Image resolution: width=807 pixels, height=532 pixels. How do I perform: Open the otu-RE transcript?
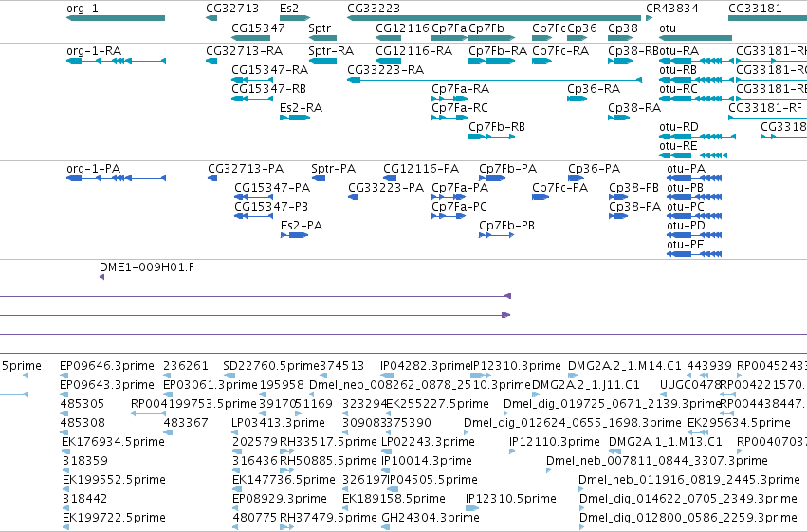693,156
